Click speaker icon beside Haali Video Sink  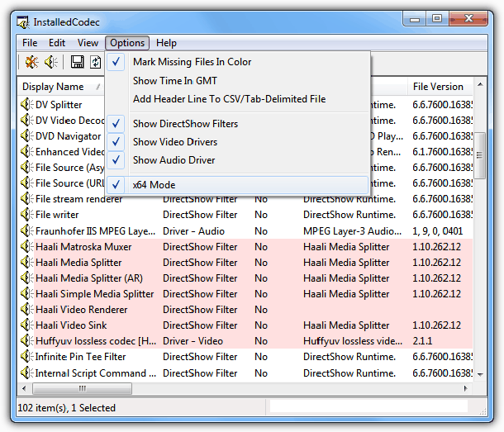[26, 325]
